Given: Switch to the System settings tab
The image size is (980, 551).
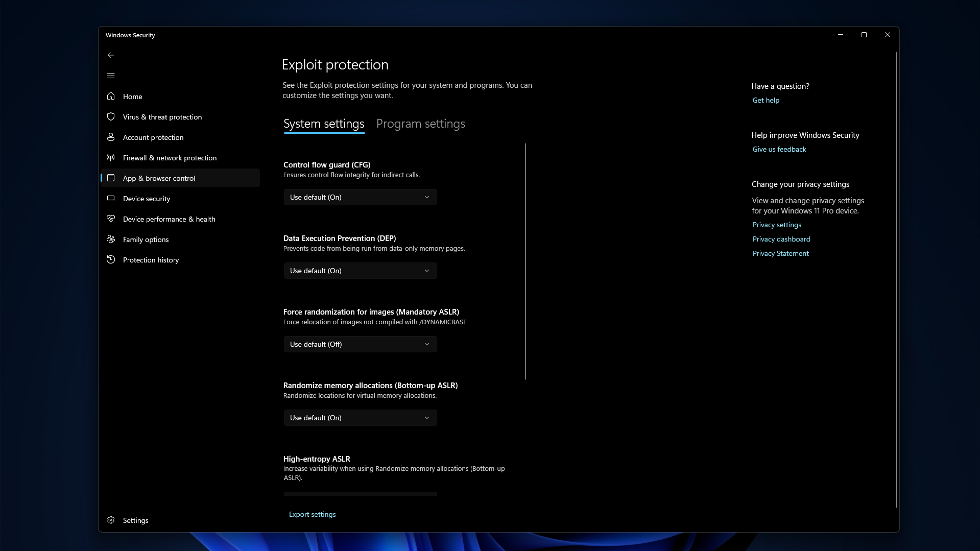Looking at the screenshot, I should pyautogui.click(x=324, y=124).
